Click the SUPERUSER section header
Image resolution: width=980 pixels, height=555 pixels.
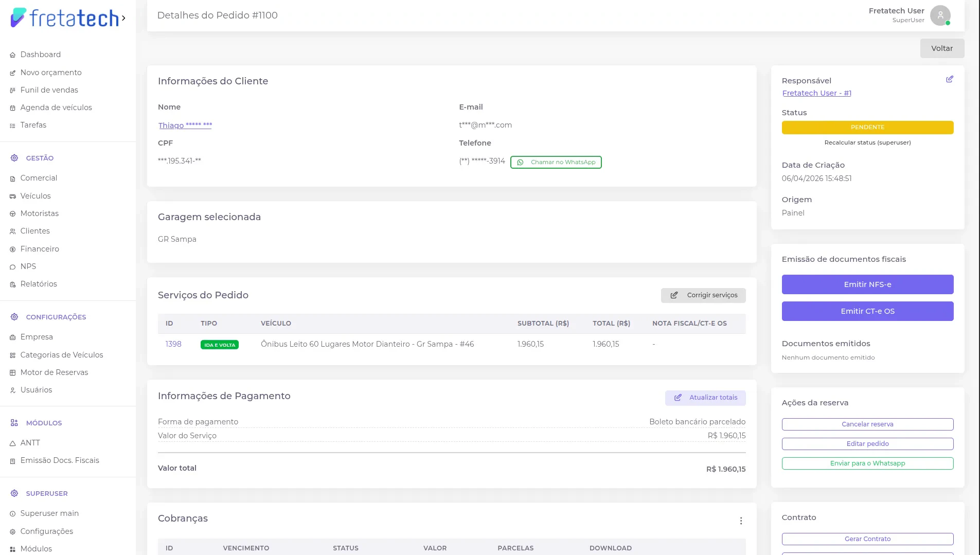coord(47,493)
